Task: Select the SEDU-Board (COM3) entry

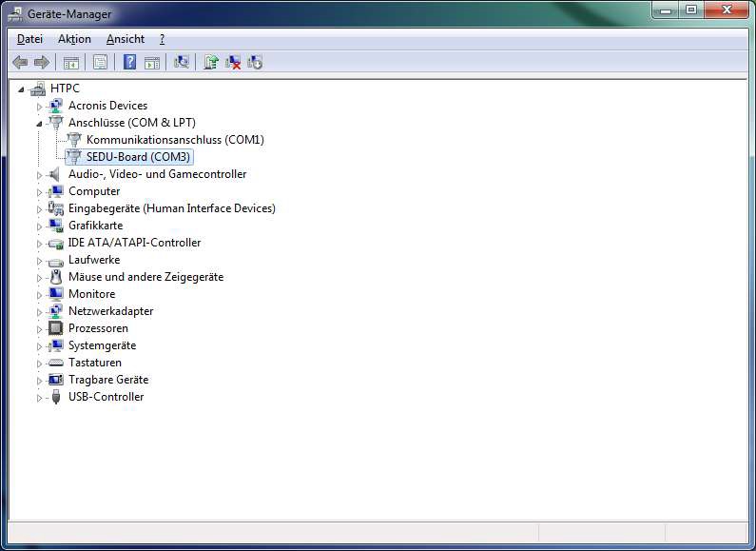Action: (138, 157)
